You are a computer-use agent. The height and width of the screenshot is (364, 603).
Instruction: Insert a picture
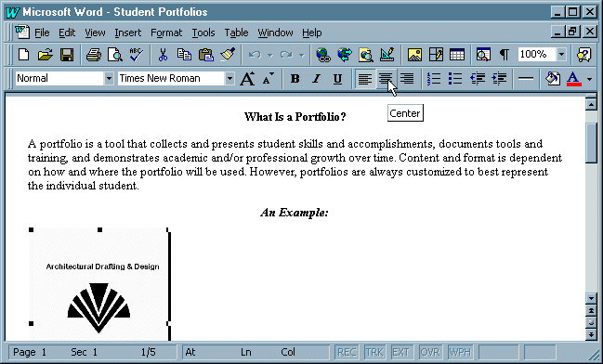(x=414, y=55)
